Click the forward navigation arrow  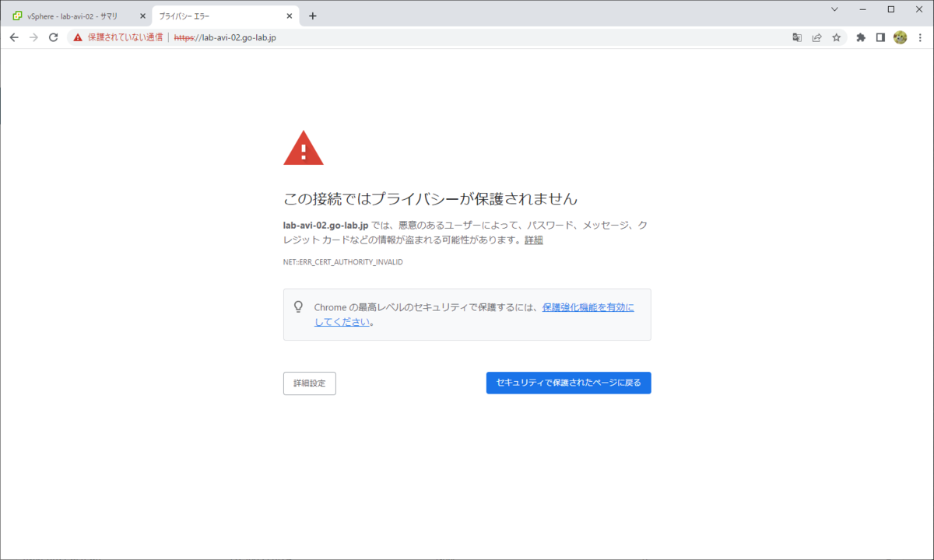tap(33, 37)
